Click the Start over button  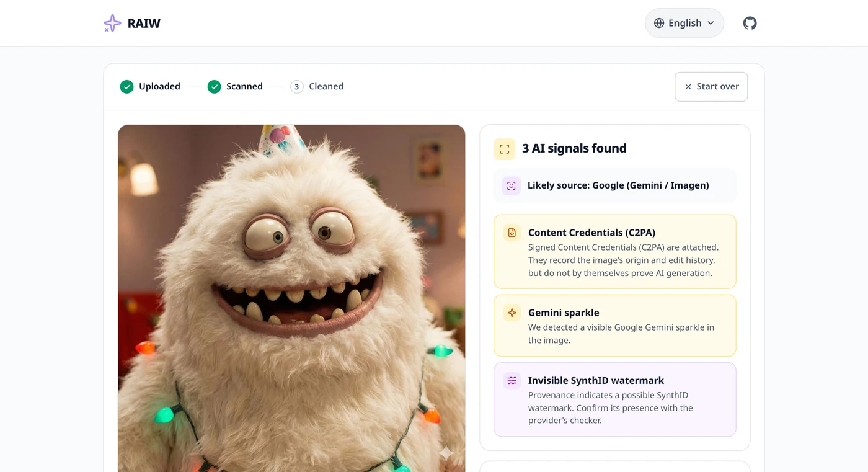coord(711,87)
